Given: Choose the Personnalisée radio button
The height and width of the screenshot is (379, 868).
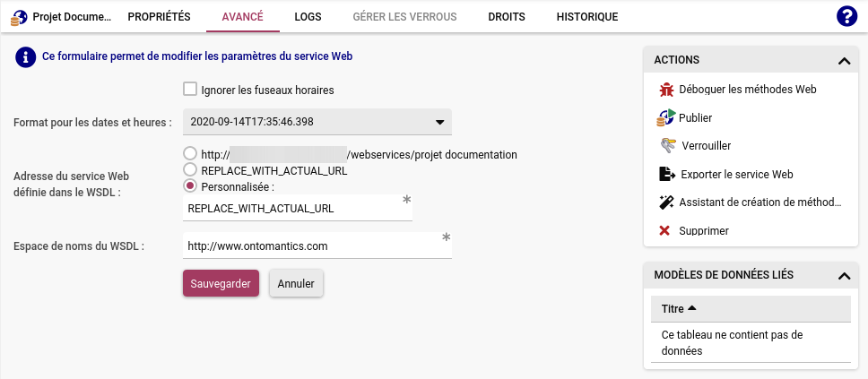Looking at the screenshot, I should 189,186.
